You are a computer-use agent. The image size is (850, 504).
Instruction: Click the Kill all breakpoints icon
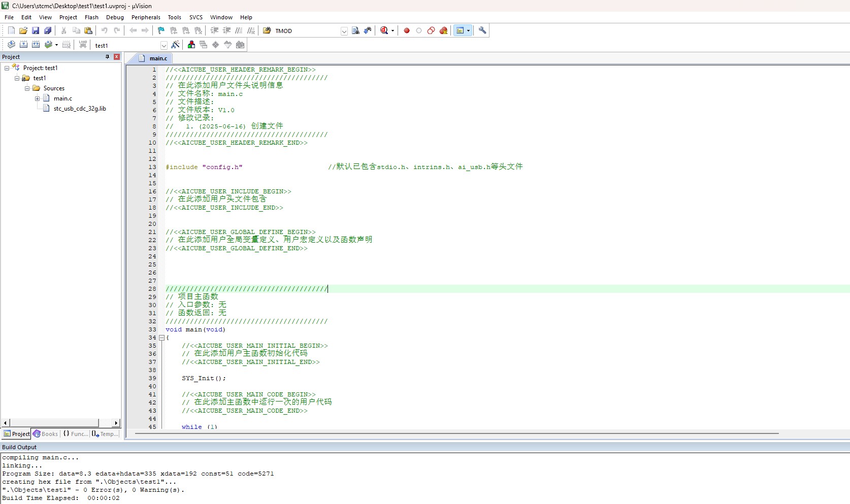443,30
